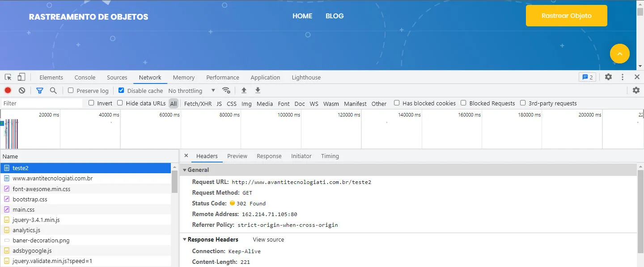Image resolution: width=644 pixels, height=267 pixels.
Task: Open the No throttling dropdown
Action: 192,91
